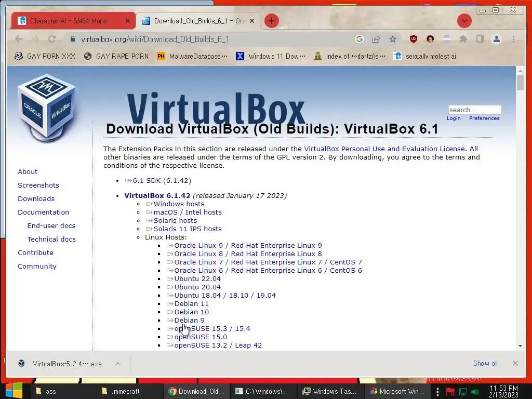Screen dimensions: 532x399
Task: Reload the page with the refresh icon
Action: pos(52,39)
